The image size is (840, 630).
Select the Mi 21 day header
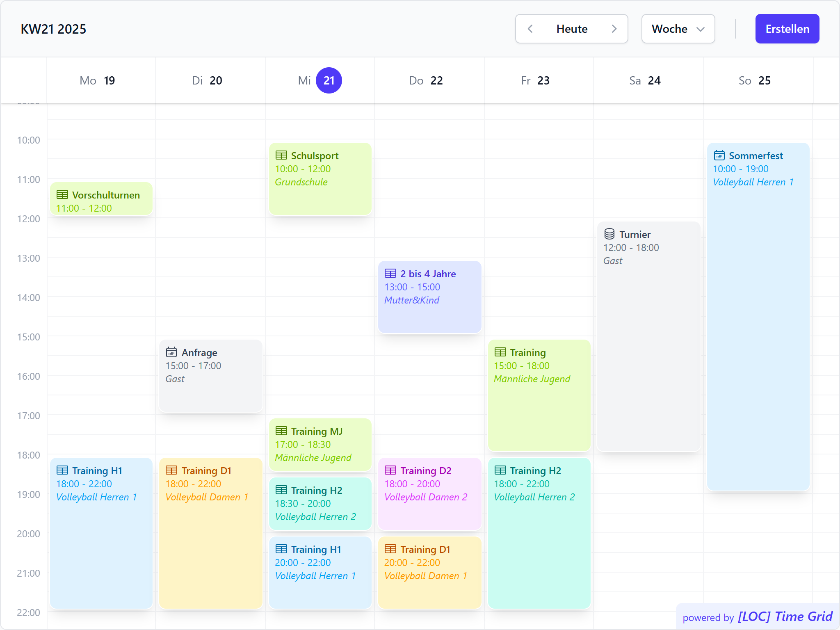pyautogui.click(x=320, y=80)
